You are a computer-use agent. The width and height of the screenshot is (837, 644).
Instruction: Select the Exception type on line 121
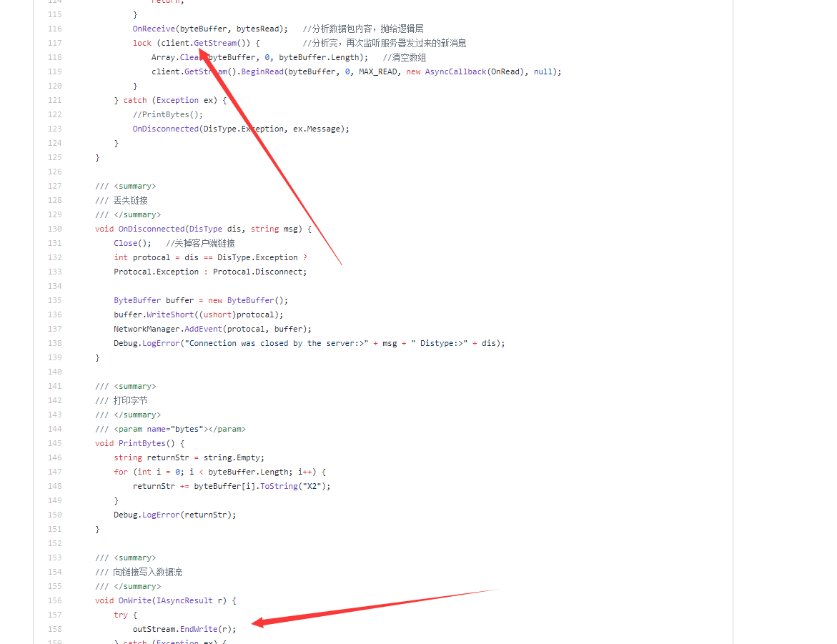[x=177, y=100]
